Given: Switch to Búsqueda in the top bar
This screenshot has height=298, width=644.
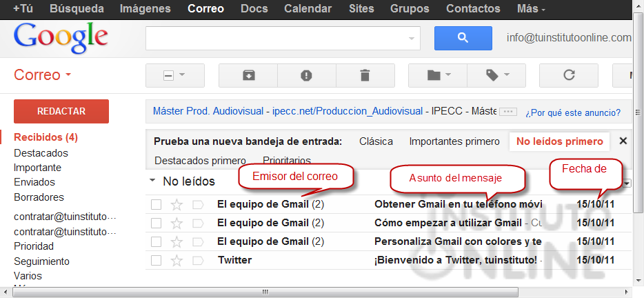Looking at the screenshot, I should 77,9.
